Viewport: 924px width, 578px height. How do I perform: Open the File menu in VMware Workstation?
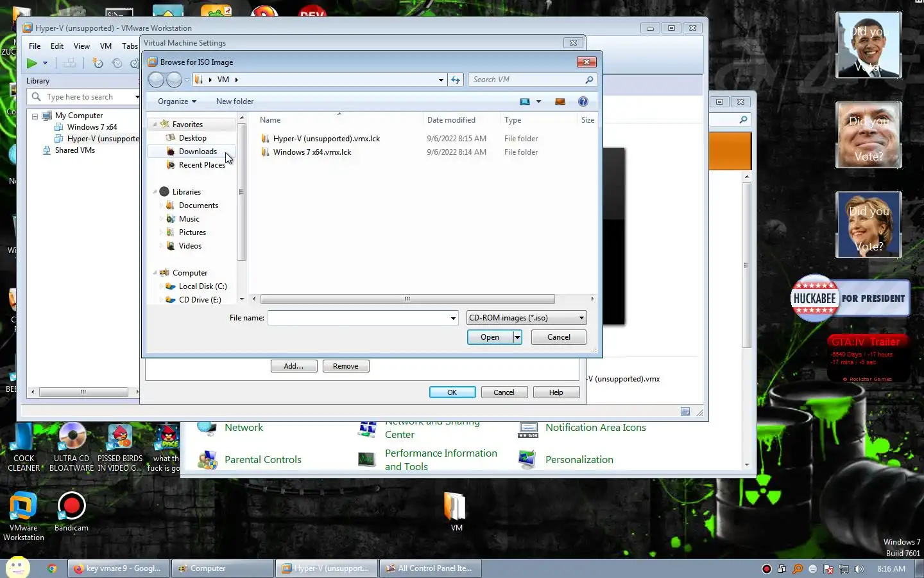click(35, 46)
